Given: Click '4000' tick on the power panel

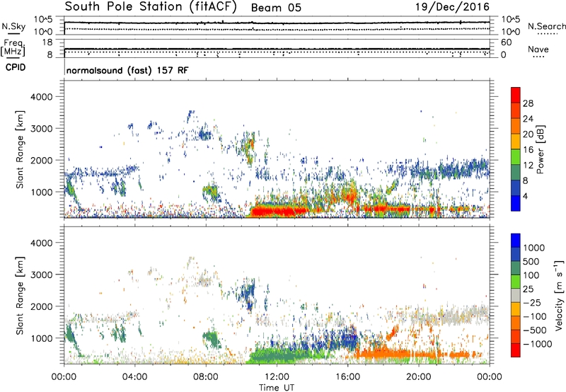Looking at the screenshot, I should pyautogui.click(x=41, y=97).
